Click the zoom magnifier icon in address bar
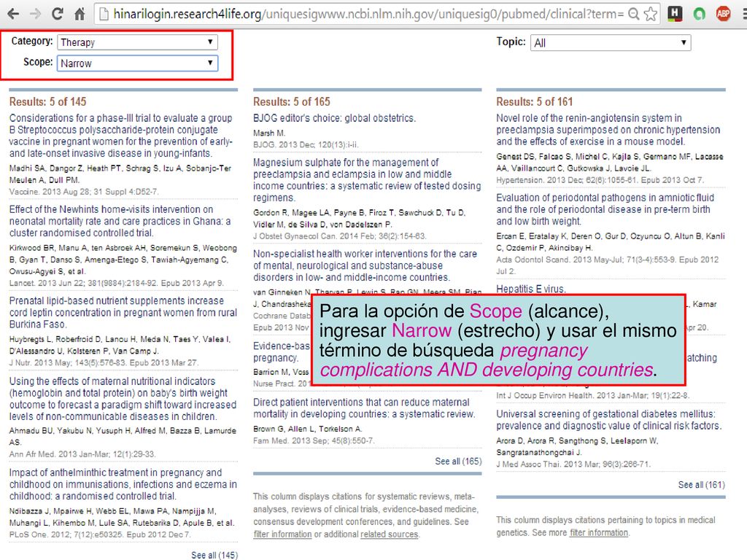The image size is (747, 560). (x=634, y=14)
